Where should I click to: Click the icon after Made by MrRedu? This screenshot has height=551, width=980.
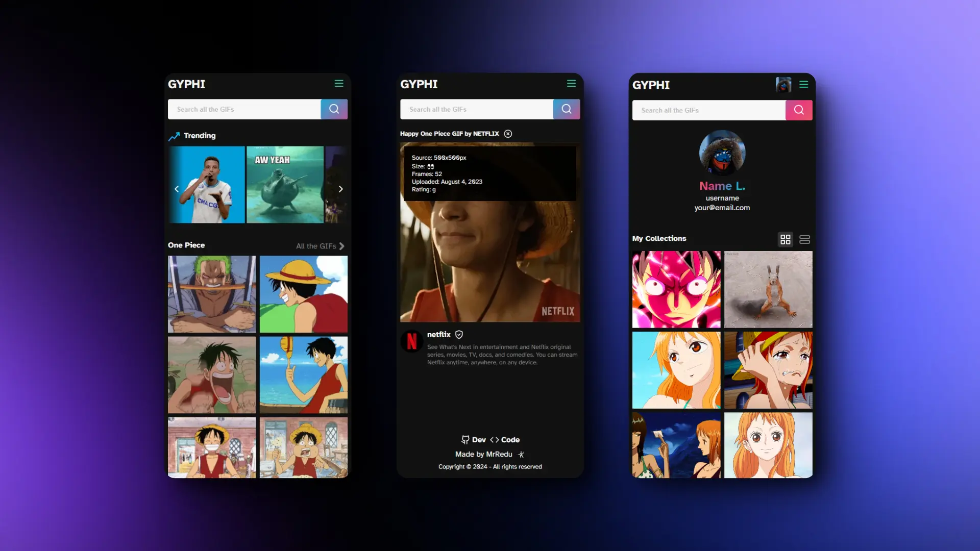coord(521,455)
